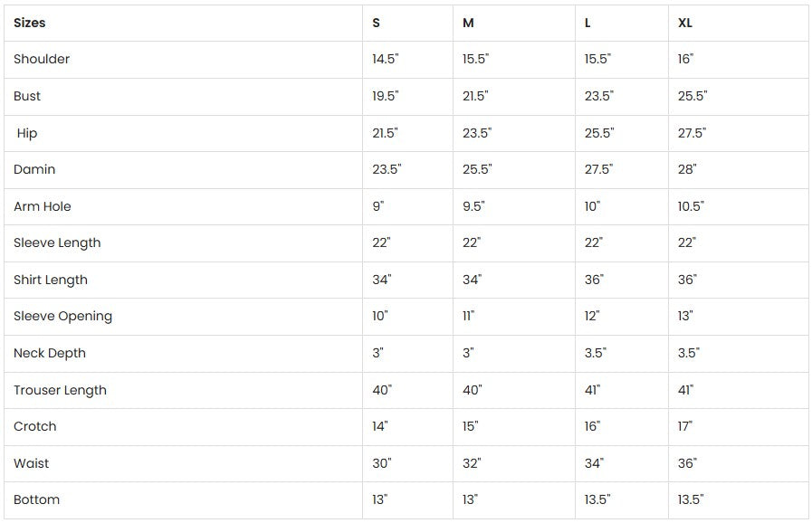Click the Shoulder row label

pos(42,59)
